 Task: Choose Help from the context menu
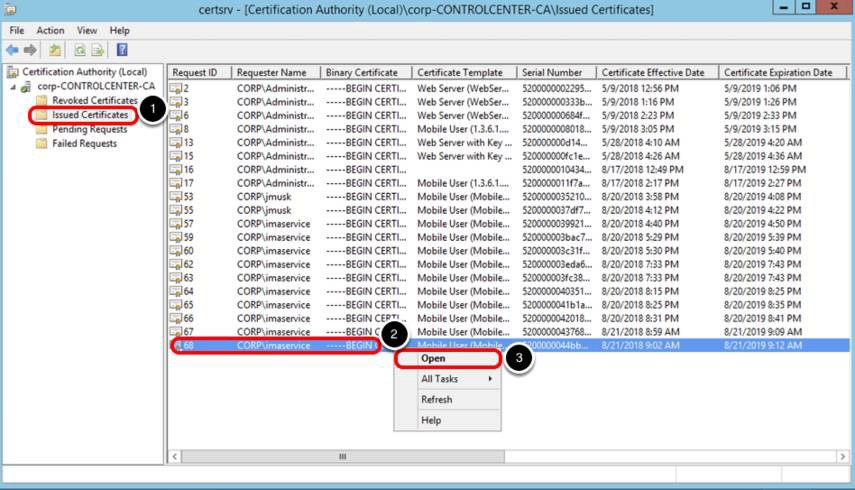click(447, 420)
